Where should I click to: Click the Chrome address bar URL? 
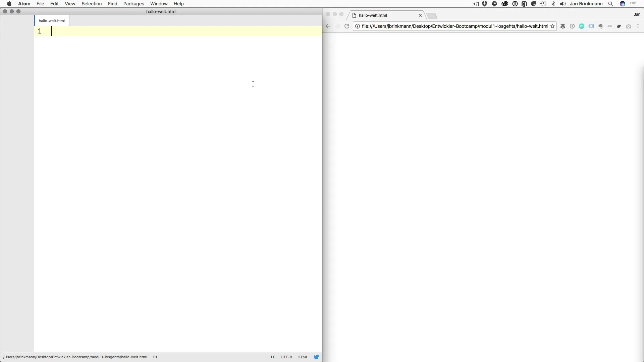click(x=455, y=26)
